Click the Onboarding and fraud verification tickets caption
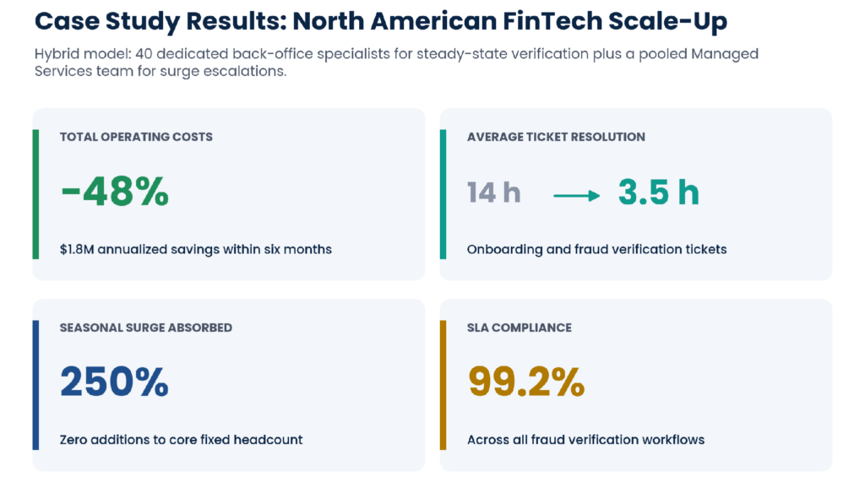Screen dimensions: 865x504 pos(597,249)
